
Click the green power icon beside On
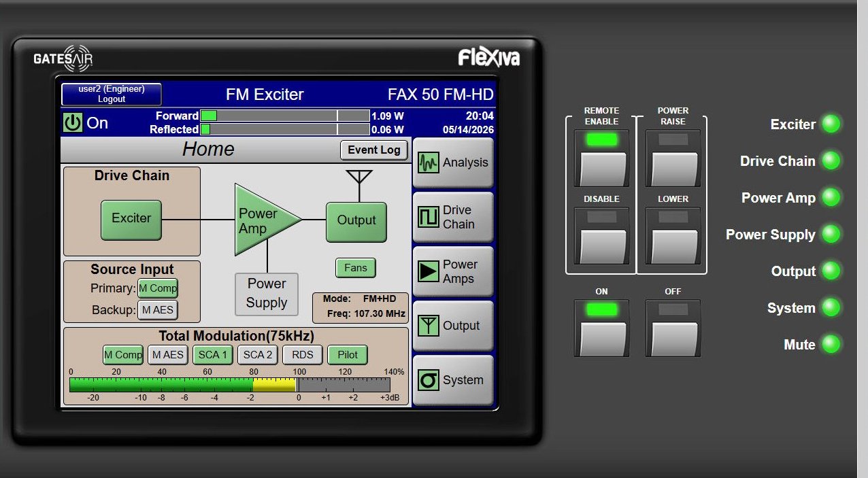coord(73,123)
